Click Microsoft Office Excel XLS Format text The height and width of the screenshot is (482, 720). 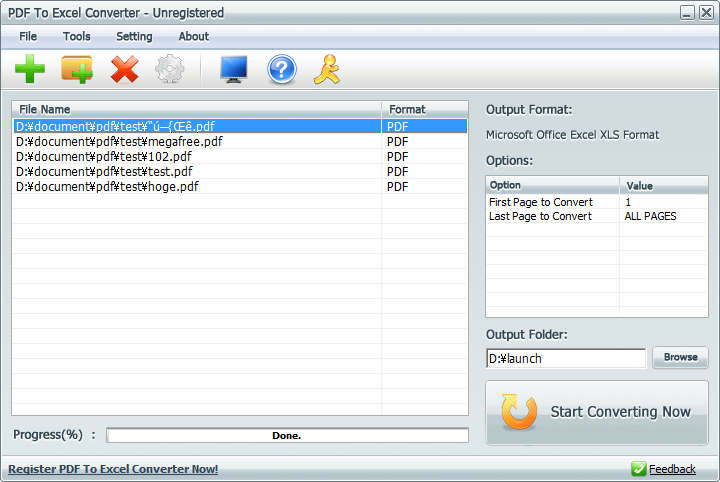click(x=572, y=135)
